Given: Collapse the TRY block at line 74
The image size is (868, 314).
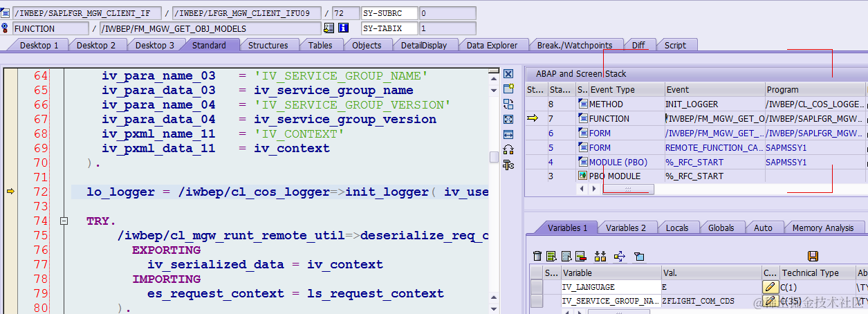Looking at the screenshot, I should pyautogui.click(x=64, y=221).
